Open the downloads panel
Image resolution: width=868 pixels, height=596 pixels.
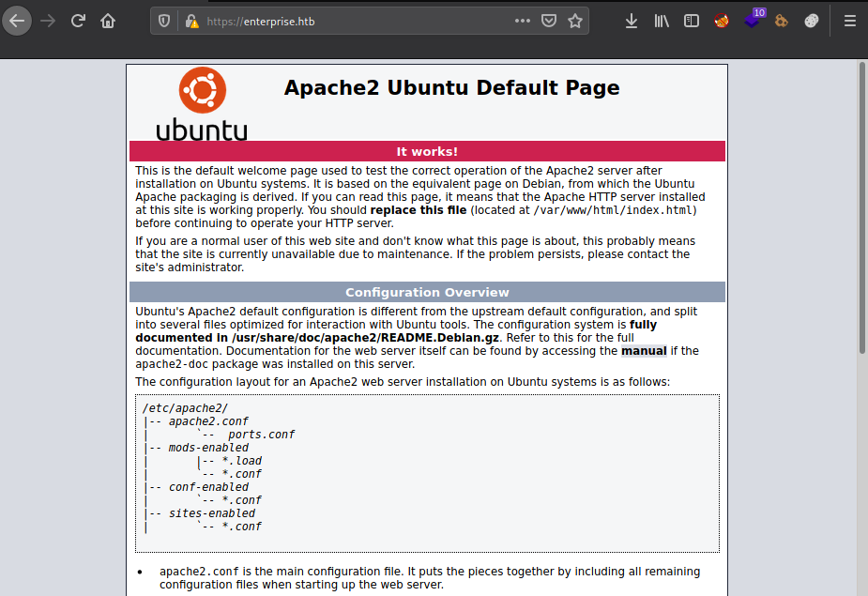(x=632, y=21)
